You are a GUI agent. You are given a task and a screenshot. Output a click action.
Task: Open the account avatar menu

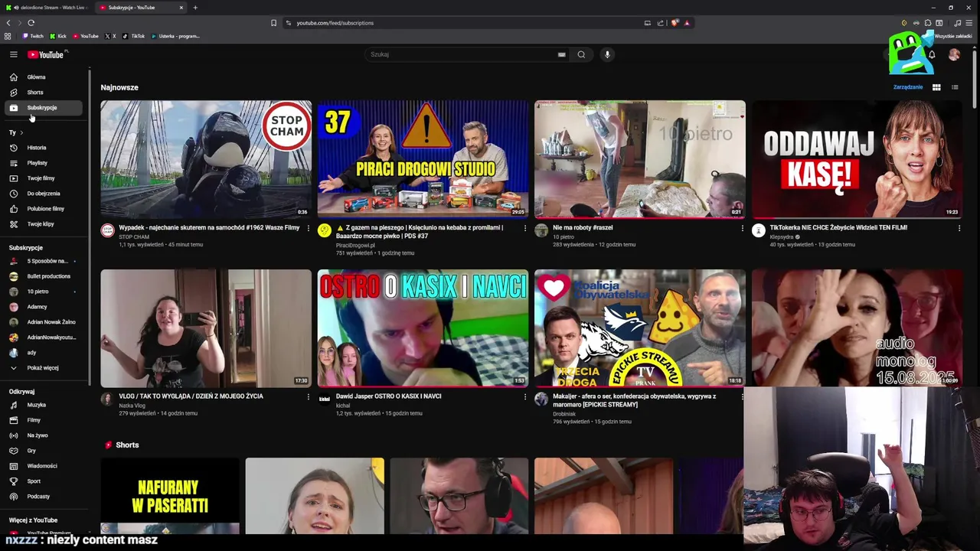pyautogui.click(x=954, y=54)
